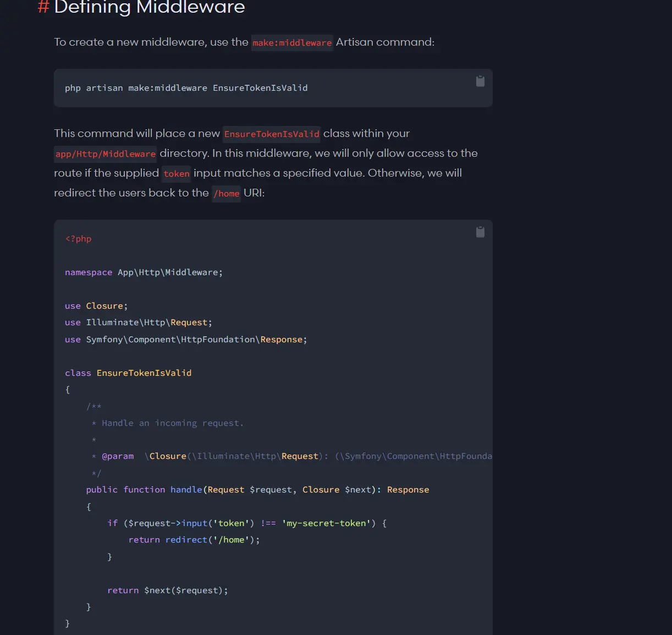Screen dimensions: 672x635
Task: Open the Defining Middleware heading anchor hash
Action: (43, 7)
